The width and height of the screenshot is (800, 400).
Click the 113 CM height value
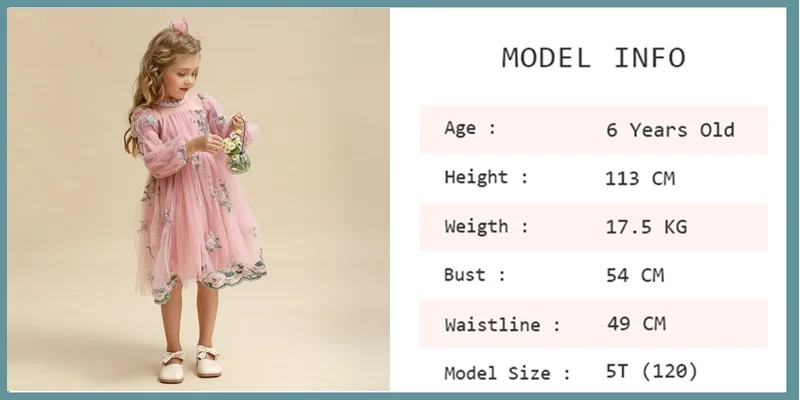(640, 179)
